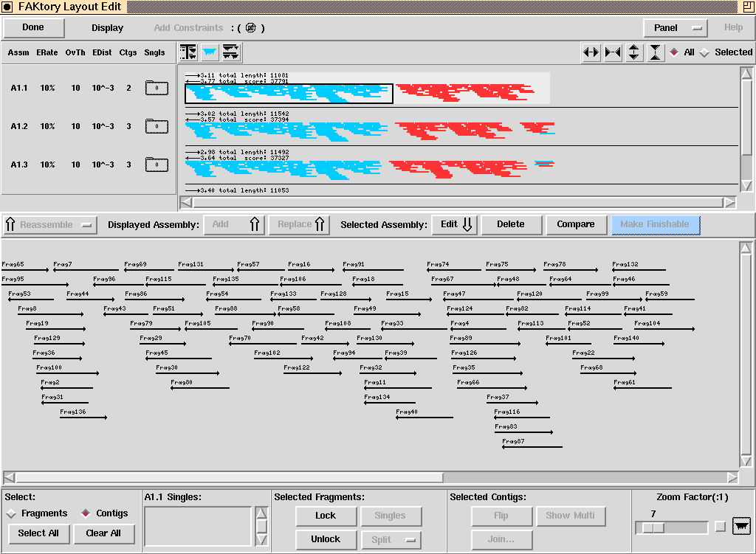Open the A1.1 singles folder icon
Viewport: 756px width, 554px height.
[156, 88]
